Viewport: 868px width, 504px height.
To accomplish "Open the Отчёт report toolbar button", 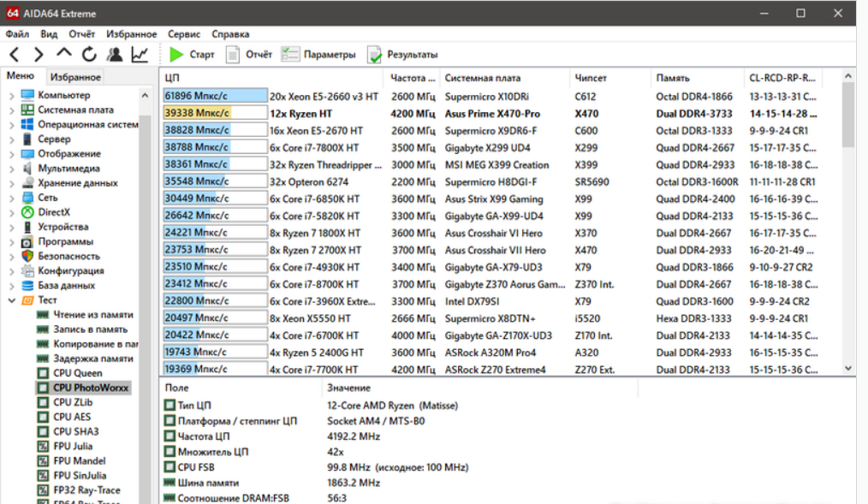I will 249,54.
